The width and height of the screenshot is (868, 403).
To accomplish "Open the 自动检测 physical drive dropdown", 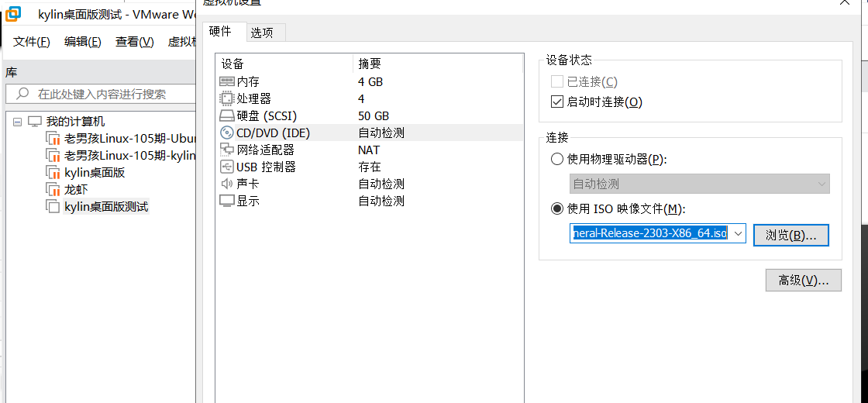I will click(x=699, y=184).
